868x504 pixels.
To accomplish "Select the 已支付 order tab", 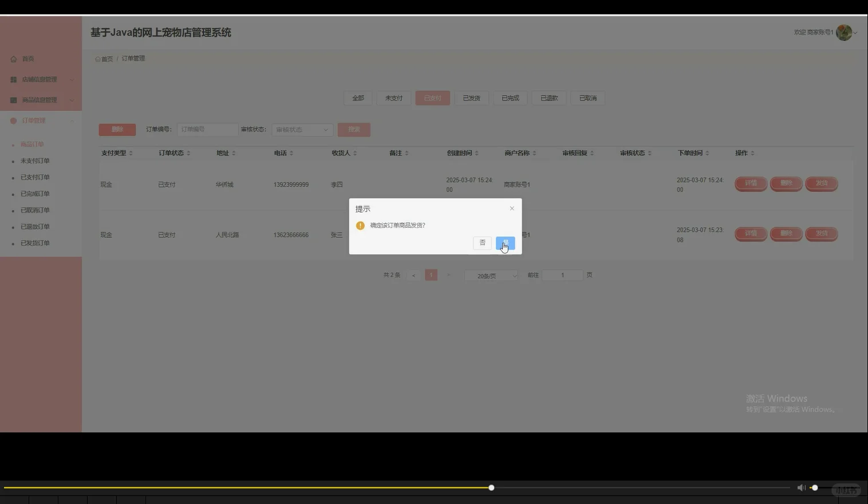I will (x=433, y=99).
